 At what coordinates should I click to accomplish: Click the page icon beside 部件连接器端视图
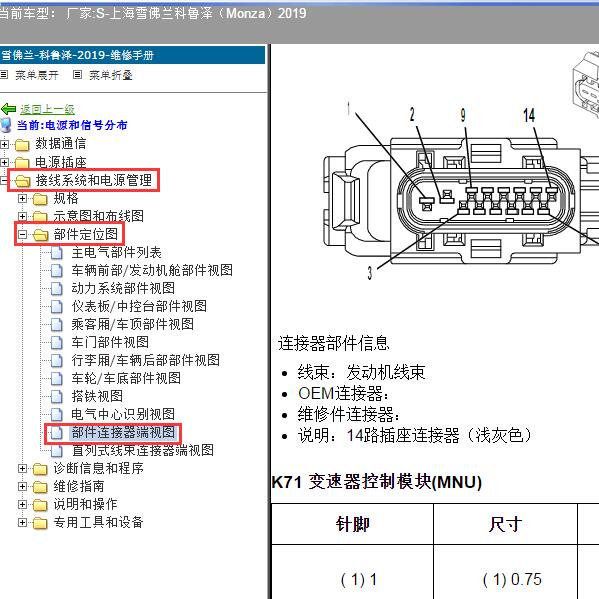(x=57, y=432)
